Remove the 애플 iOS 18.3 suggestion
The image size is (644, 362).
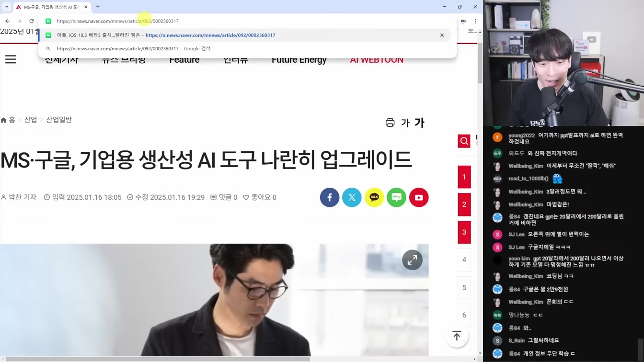click(442, 35)
